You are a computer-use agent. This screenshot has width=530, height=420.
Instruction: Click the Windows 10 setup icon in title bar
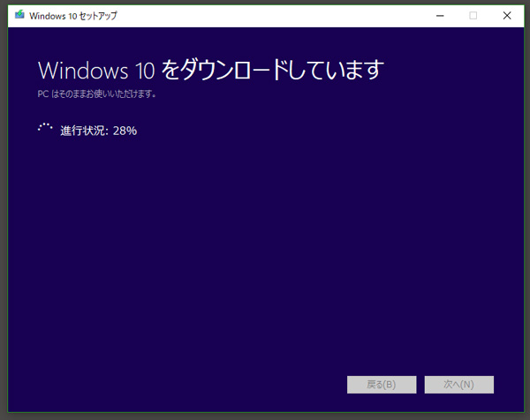pyautogui.click(x=19, y=15)
